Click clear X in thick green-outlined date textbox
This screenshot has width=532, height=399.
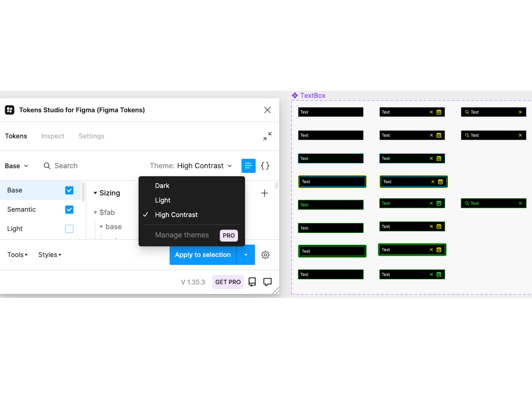(x=431, y=250)
